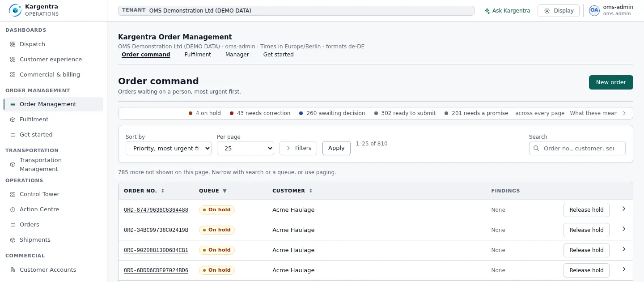Expand the Filters panel
This screenshot has width=644, height=282.
(298, 148)
